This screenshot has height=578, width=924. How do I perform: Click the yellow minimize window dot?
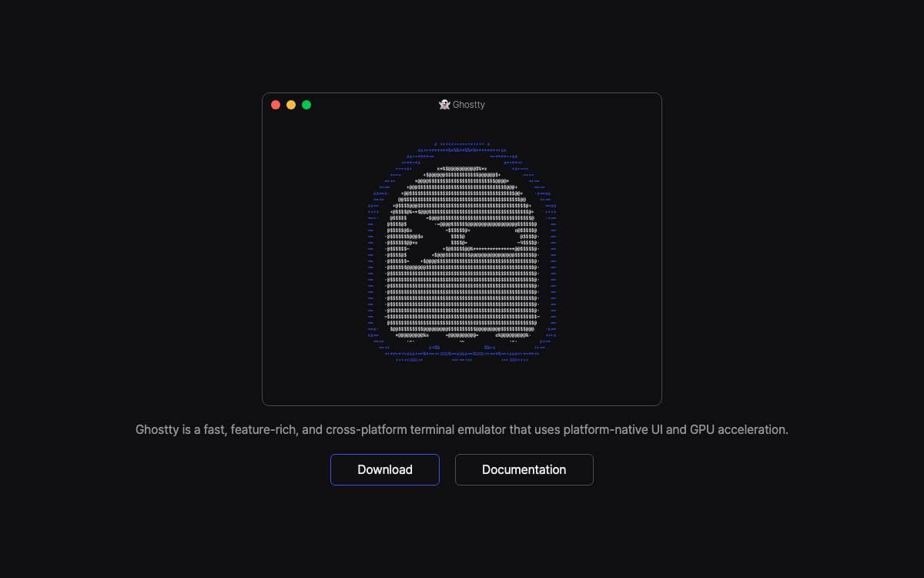(x=291, y=105)
